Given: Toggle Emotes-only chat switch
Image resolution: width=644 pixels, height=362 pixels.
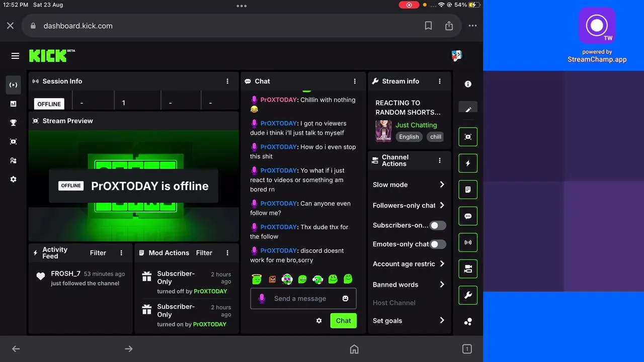Looking at the screenshot, I should (x=438, y=244).
